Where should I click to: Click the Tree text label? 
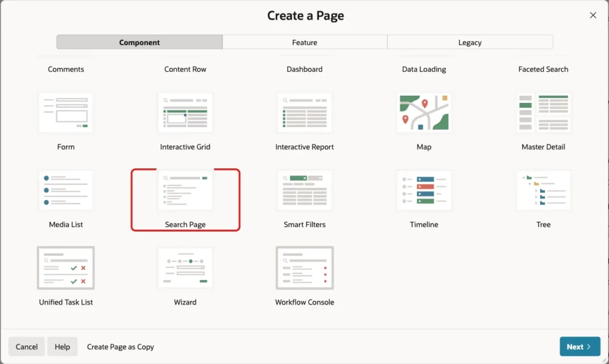coord(544,225)
